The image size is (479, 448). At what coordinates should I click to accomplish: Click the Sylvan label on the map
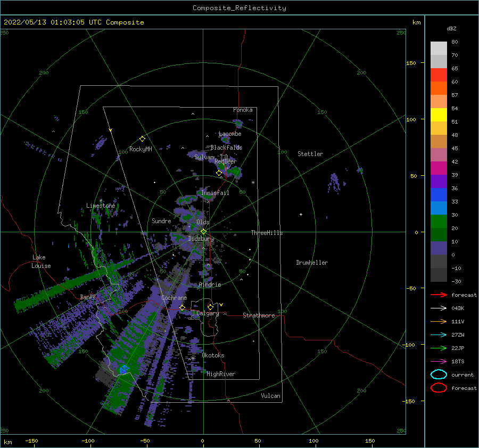[204, 157]
